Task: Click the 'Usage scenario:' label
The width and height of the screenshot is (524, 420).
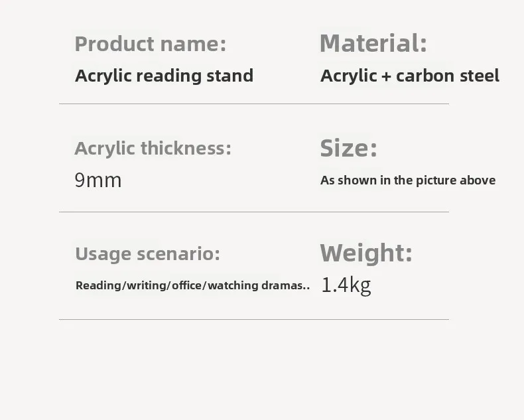Action: [147, 253]
